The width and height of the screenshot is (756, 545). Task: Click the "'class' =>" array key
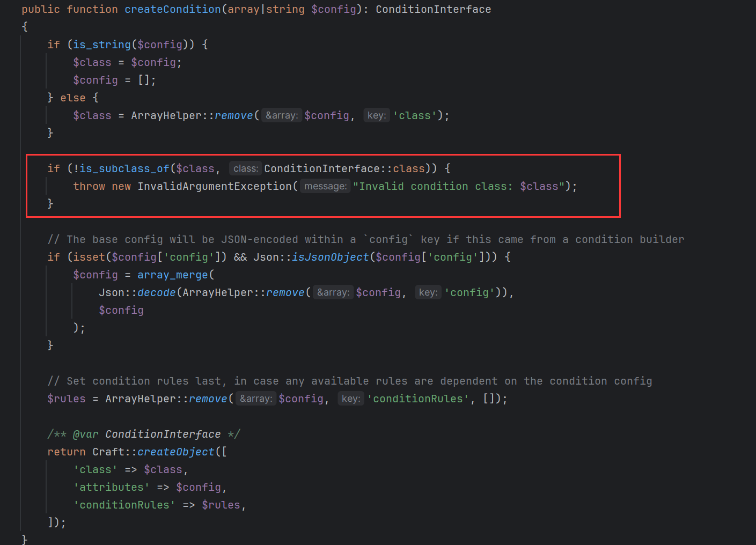105,469
